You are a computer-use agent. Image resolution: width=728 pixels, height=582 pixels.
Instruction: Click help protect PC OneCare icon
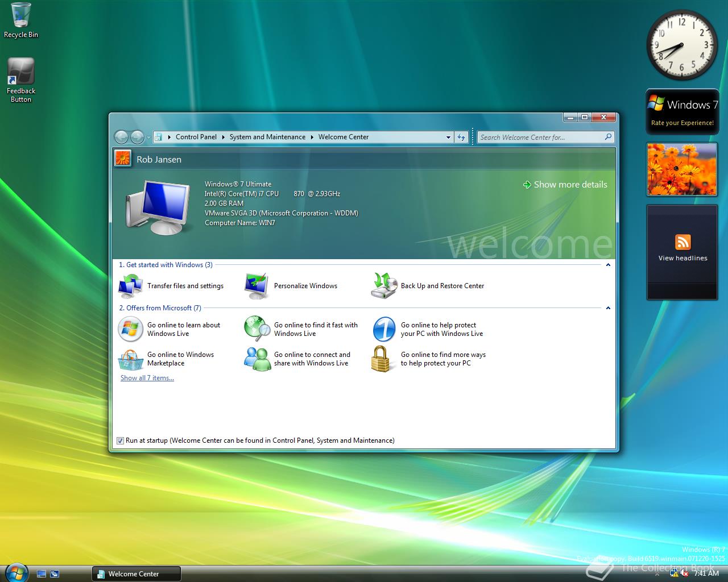tap(384, 329)
